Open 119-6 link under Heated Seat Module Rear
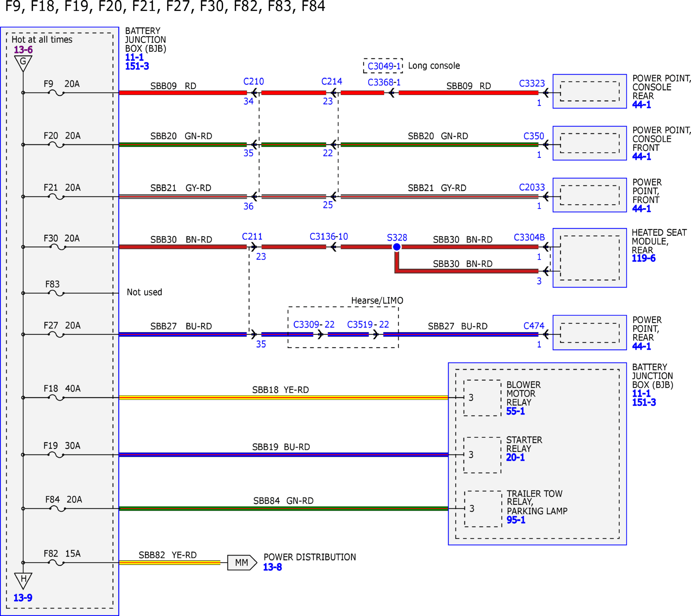691x616 pixels. [644, 258]
